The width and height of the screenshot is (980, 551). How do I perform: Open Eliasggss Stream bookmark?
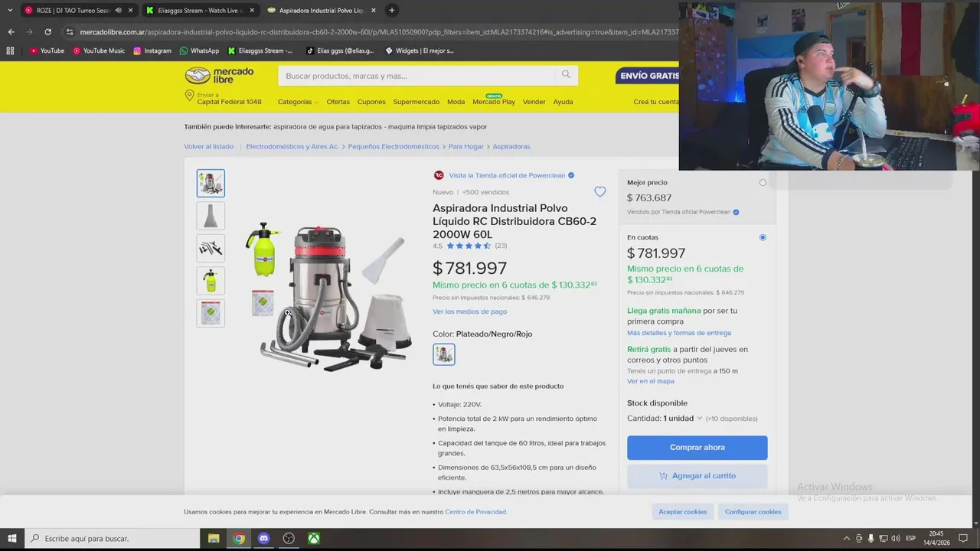260,51
